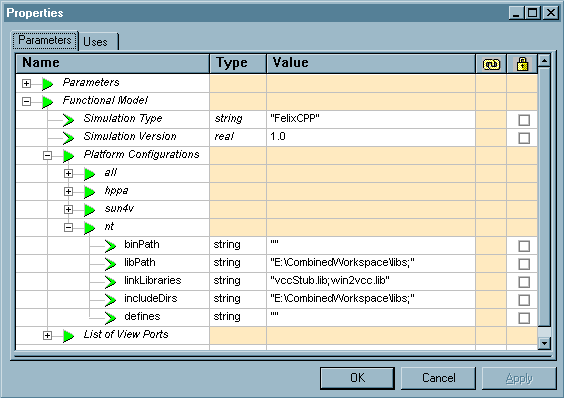Edit the Simulation Version value 1.0
Image resolution: width=564 pixels, height=398 pixels.
[x=371, y=137]
